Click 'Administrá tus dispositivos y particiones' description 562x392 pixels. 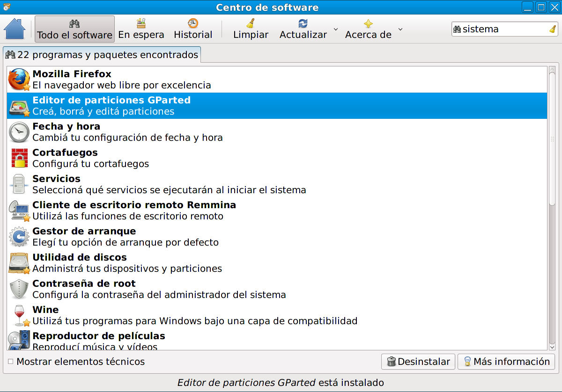coord(127,269)
